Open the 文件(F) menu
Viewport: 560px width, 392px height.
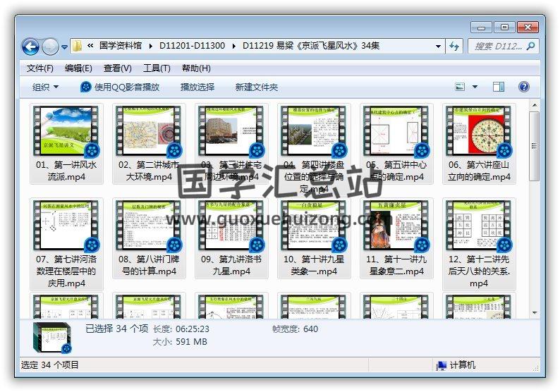point(40,68)
